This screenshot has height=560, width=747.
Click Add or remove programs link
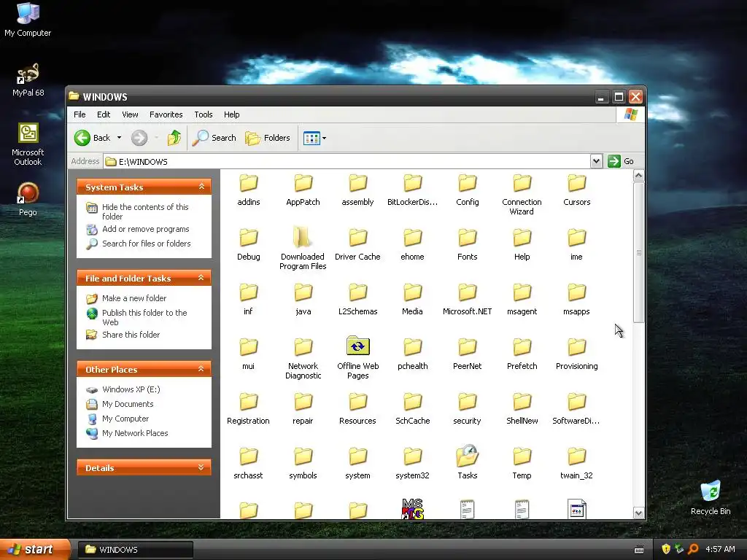coord(145,229)
